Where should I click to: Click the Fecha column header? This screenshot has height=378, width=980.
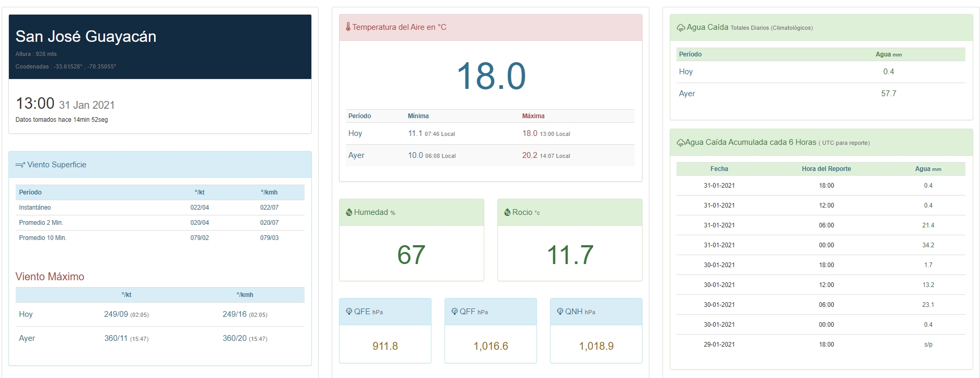(719, 169)
